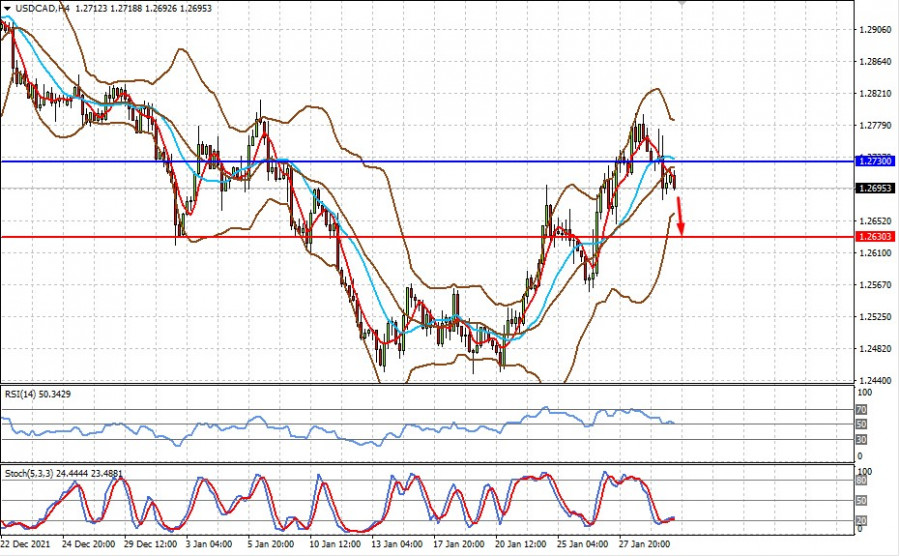Click the 25 Jan 04:00 time label
900x556 pixels.
[x=583, y=544]
